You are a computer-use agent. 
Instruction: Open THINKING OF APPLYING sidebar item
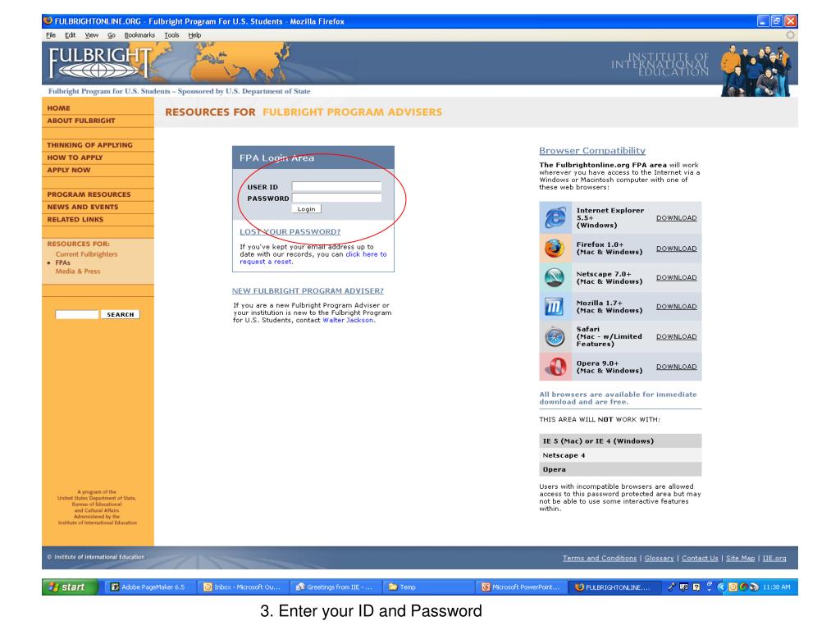(x=89, y=145)
